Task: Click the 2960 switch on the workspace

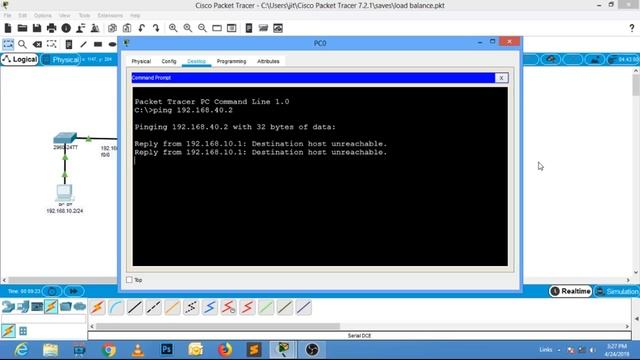Action: (65, 138)
